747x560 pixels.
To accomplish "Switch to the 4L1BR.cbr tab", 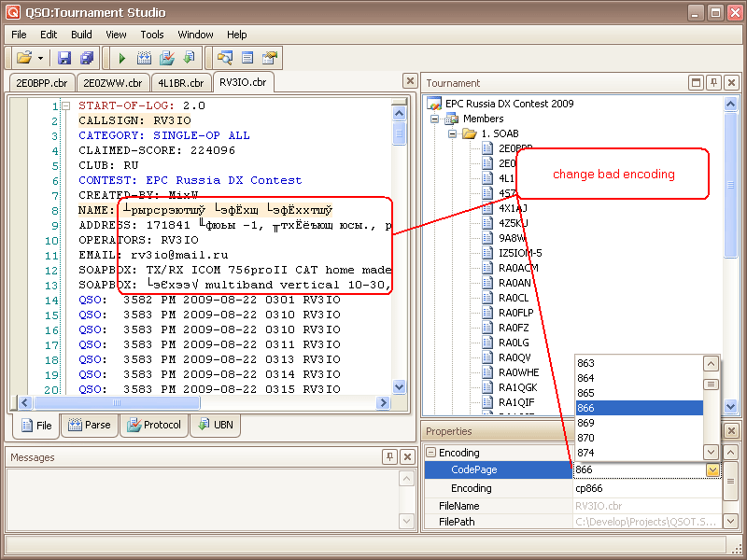I will pos(179,83).
